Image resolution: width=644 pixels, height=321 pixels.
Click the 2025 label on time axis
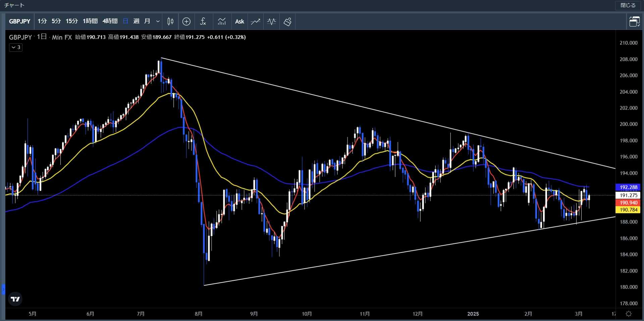[473, 314]
